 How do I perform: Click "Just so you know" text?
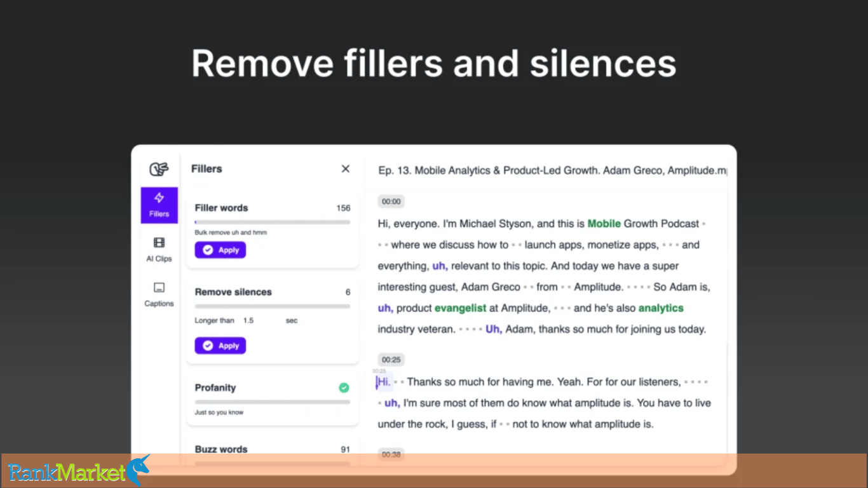[219, 412]
